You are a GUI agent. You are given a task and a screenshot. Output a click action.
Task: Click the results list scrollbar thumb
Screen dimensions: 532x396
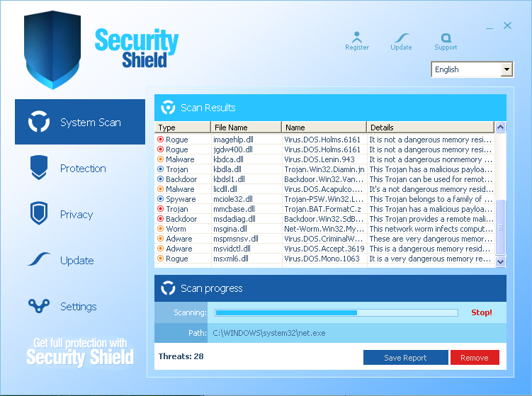500,227
